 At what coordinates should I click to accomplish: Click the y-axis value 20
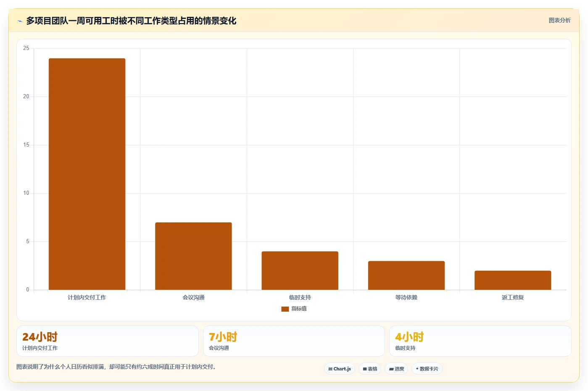coord(26,97)
